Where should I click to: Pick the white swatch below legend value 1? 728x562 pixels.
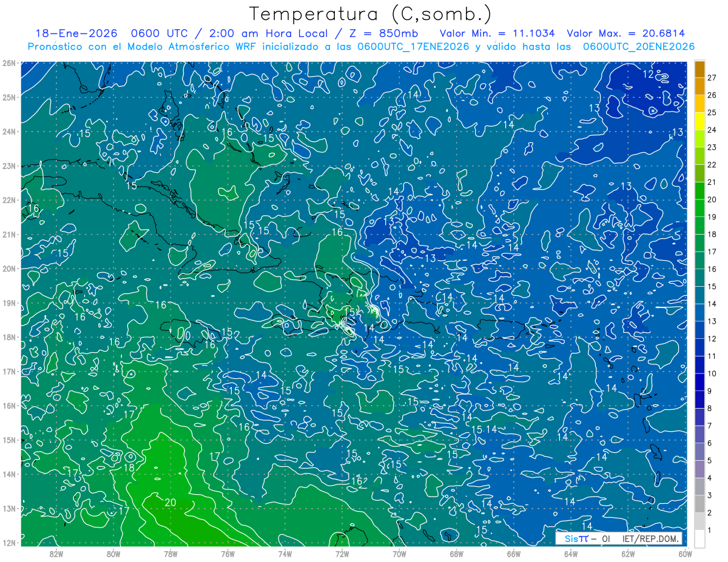tap(699, 538)
